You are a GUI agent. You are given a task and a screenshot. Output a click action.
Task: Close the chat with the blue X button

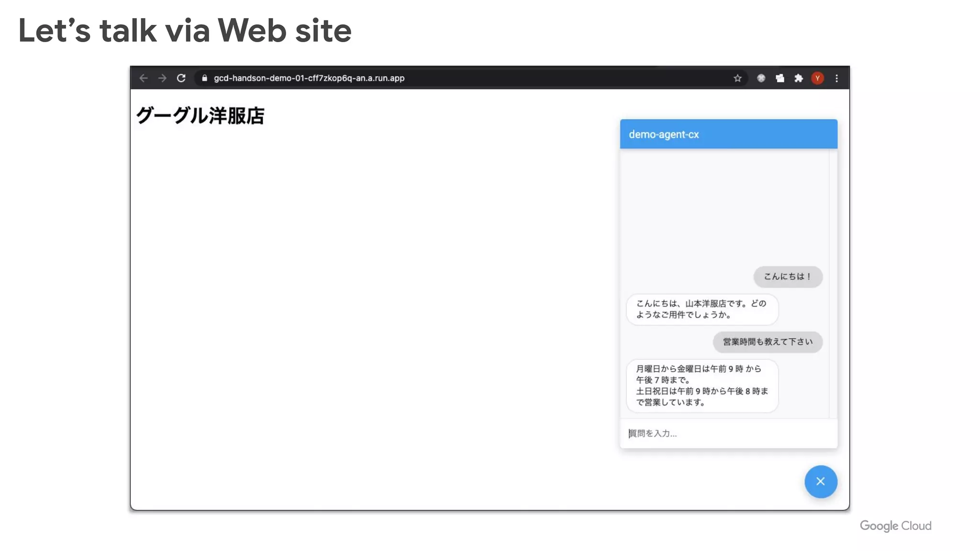point(821,482)
